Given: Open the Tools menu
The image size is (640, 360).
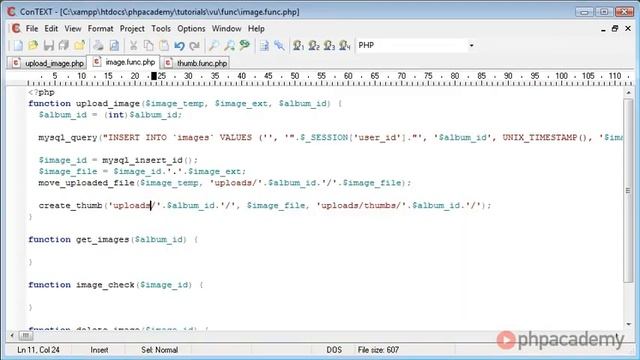Looking at the screenshot, I should click(161, 29).
